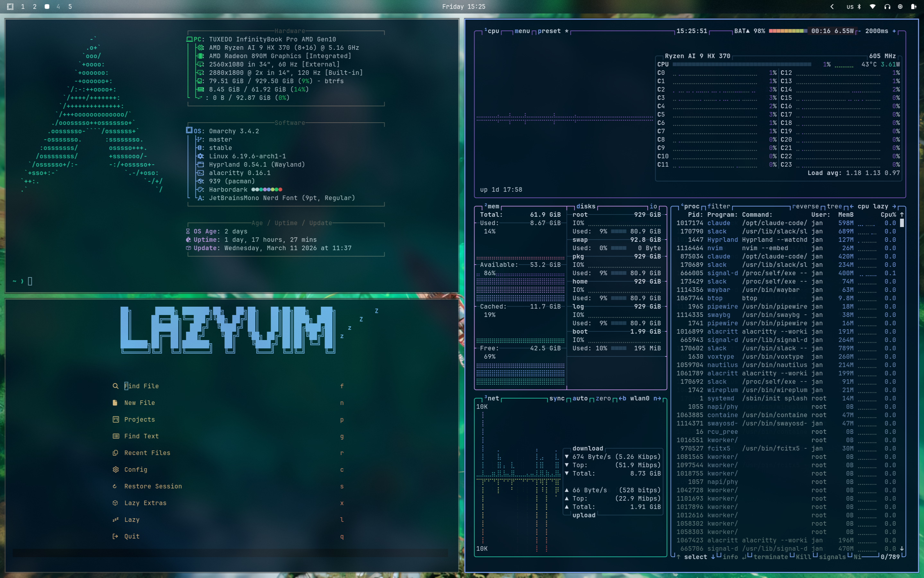Click the disk icon beside 79.51 GiB

[x=199, y=81]
